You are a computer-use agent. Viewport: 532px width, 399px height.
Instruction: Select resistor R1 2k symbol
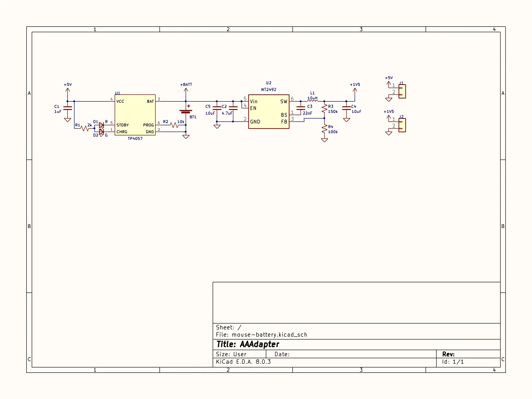84,128
